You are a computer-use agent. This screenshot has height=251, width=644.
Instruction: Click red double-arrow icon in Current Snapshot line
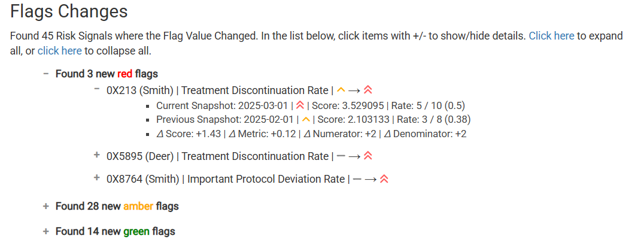pyautogui.click(x=300, y=105)
